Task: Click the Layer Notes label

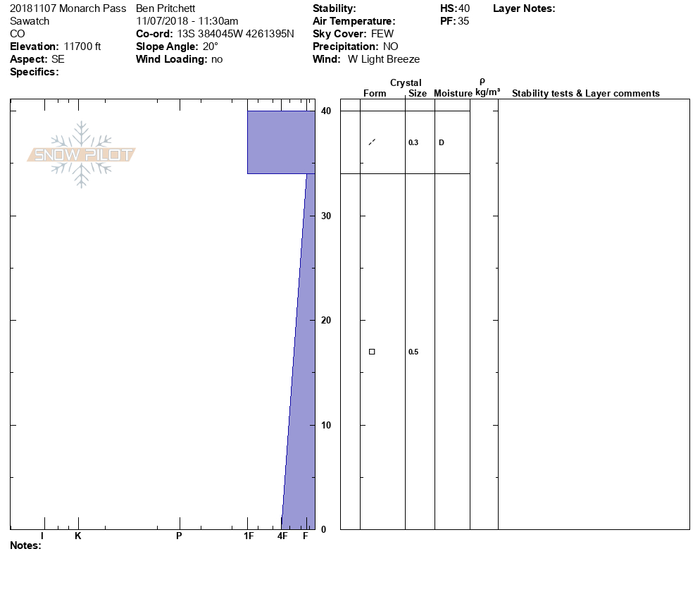Action: (524, 8)
